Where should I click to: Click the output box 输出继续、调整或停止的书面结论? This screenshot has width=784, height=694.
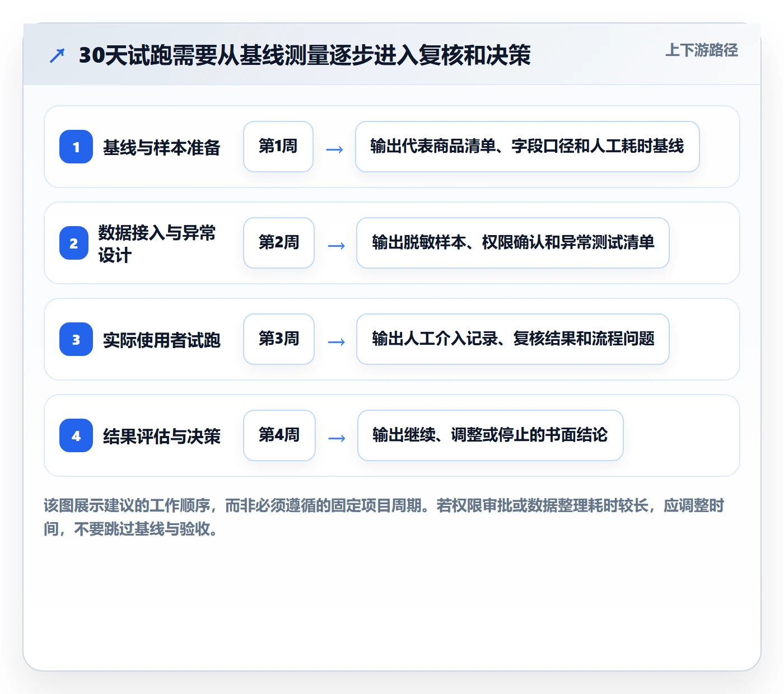(491, 435)
